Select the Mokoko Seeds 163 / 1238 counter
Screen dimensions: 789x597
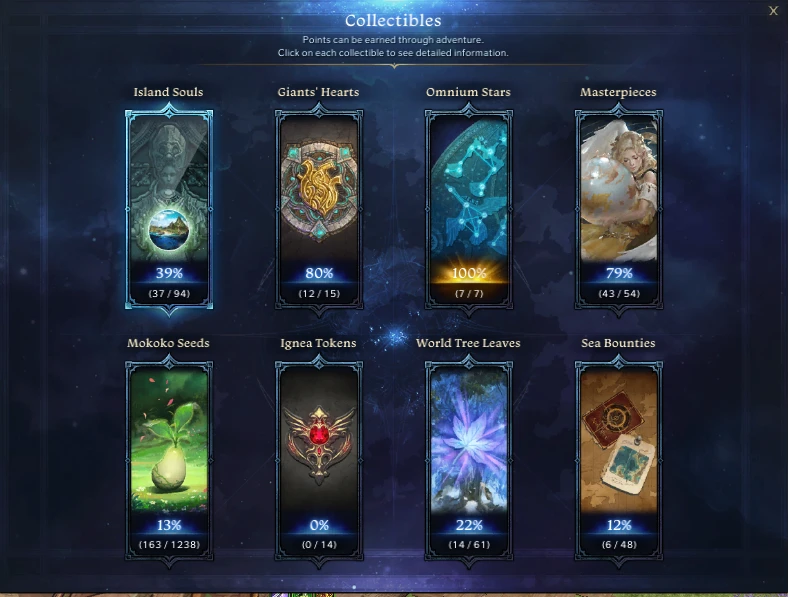click(x=169, y=545)
